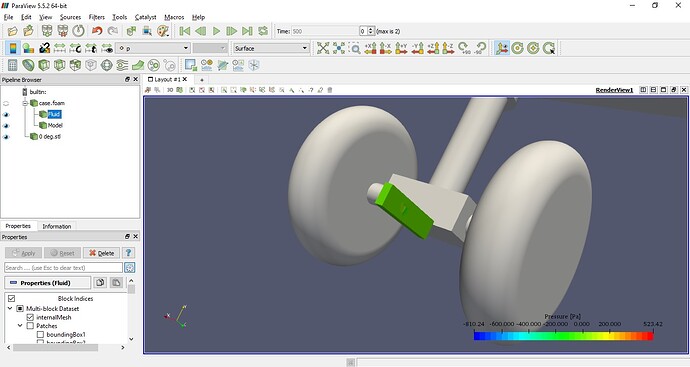
Task: Collapse the Properties (Fluid) section header
Action: click(x=48, y=283)
